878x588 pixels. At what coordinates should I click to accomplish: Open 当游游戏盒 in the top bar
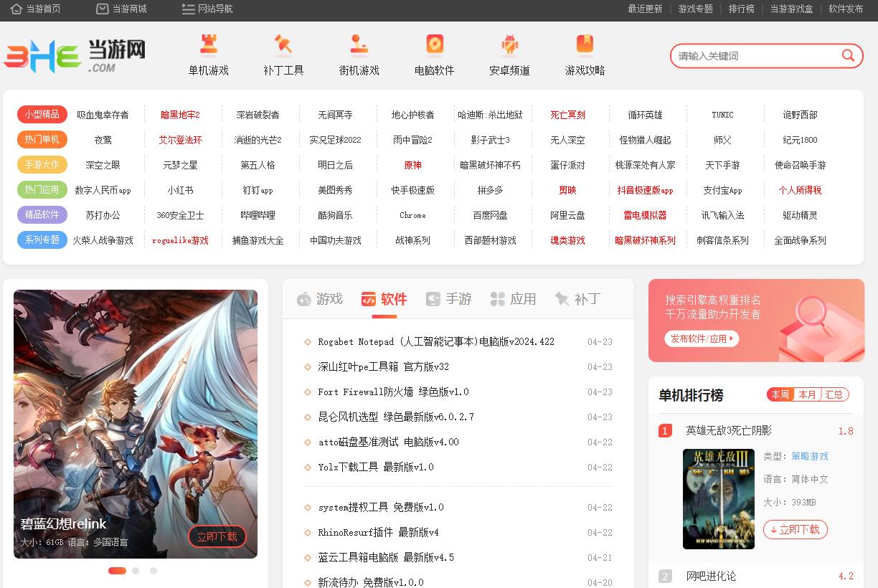click(792, 9)
